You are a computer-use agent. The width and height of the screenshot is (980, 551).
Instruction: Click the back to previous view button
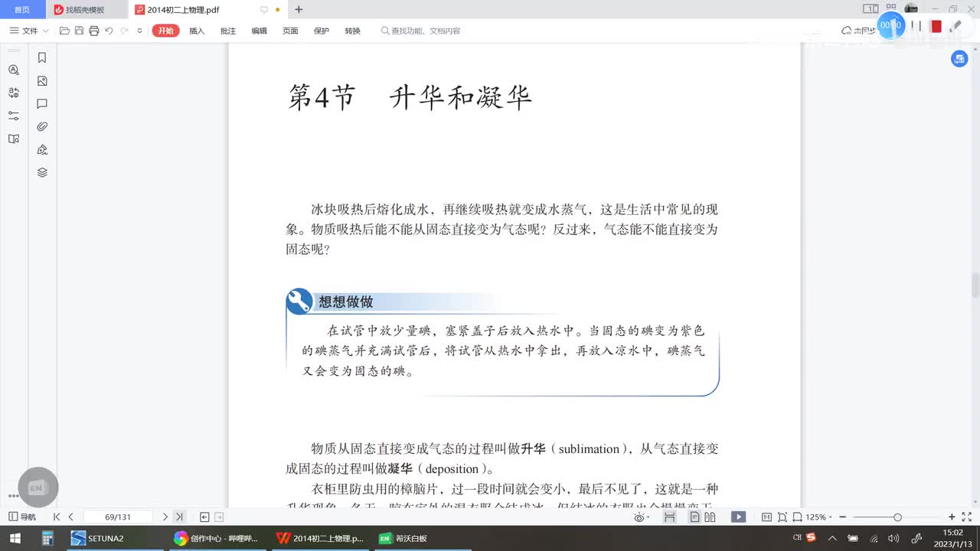[x=204, y=517]
